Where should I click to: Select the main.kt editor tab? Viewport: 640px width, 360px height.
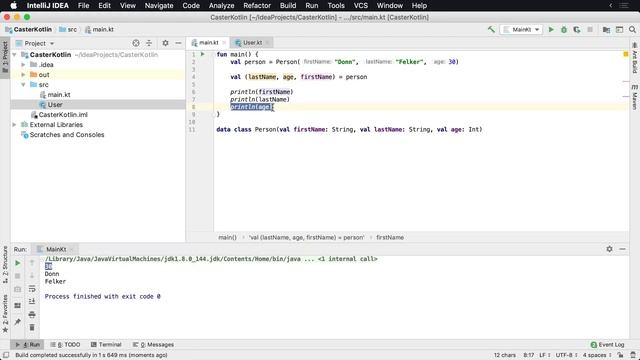(208, 42)
